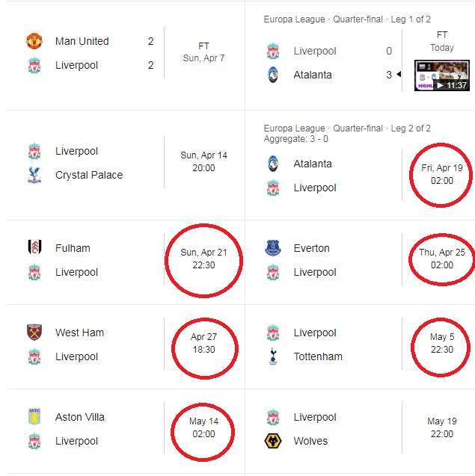Play the Liverpool vs Atalanta highlights video

coord(442,75)
